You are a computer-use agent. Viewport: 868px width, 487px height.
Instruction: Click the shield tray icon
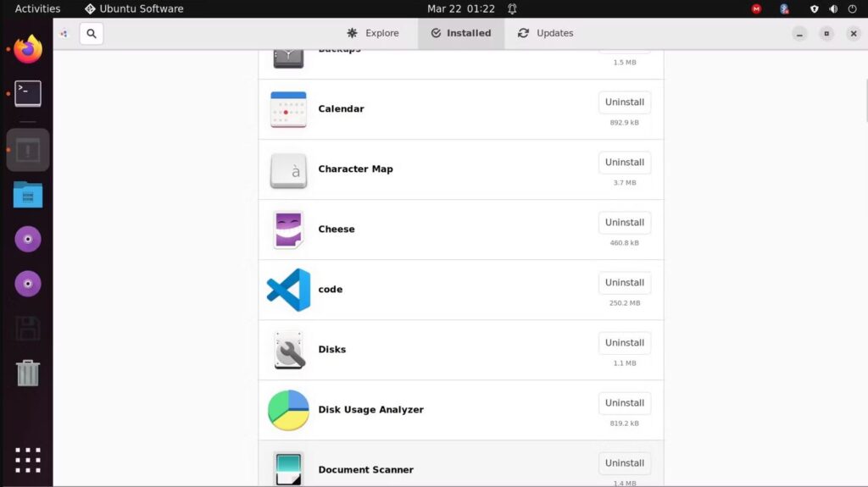[x=815, y=8]
